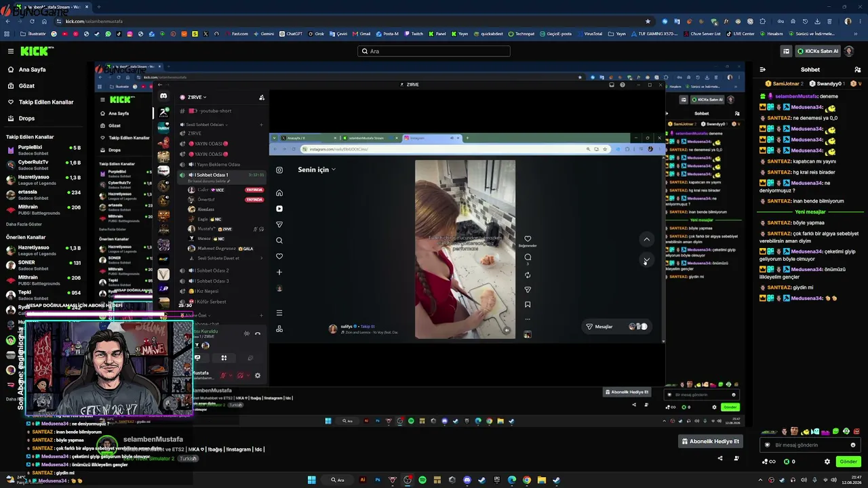Pick the green speech-bubble quick emote
The image size is (868, 488).
coord(836,431)
